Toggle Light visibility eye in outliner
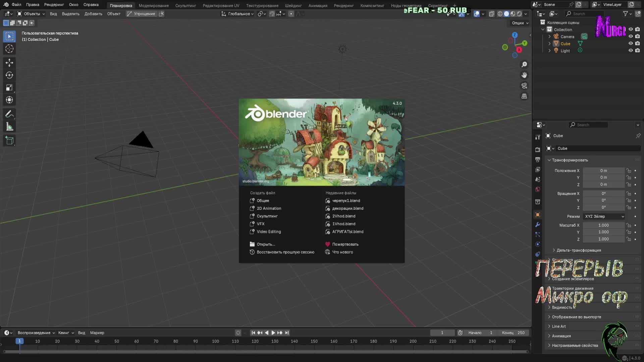This screenshot has height=362, width=644. [x=631, y=51]
